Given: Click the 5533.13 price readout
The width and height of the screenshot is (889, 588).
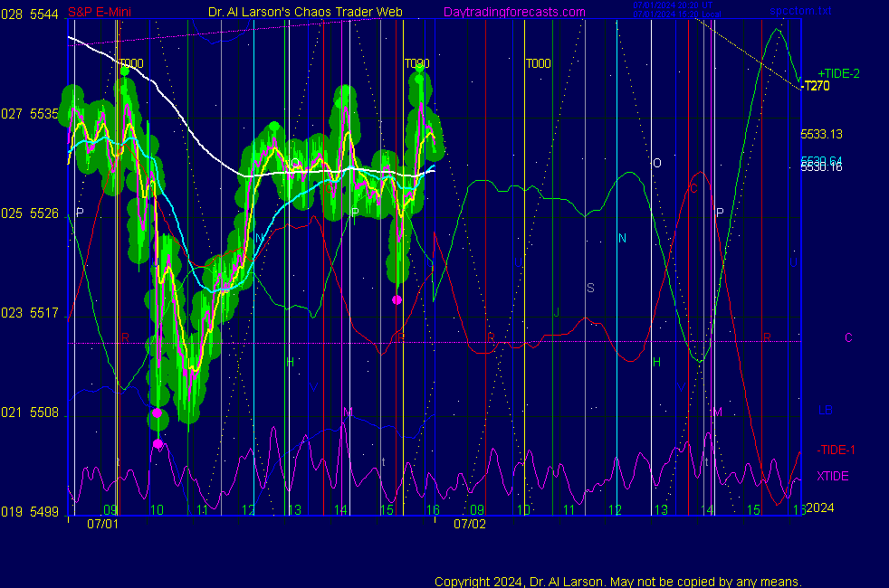Looking at the screenshot, I should 821,134.
